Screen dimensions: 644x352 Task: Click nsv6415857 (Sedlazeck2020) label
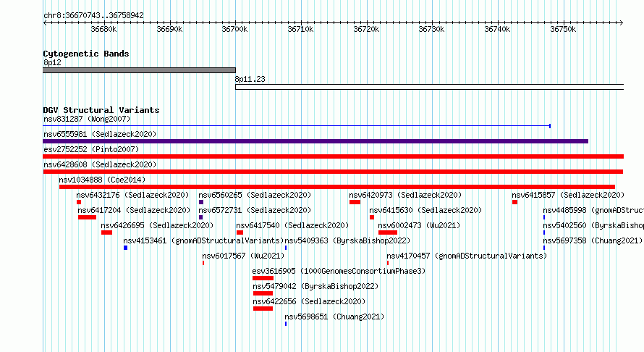click(x=568, y=195)
